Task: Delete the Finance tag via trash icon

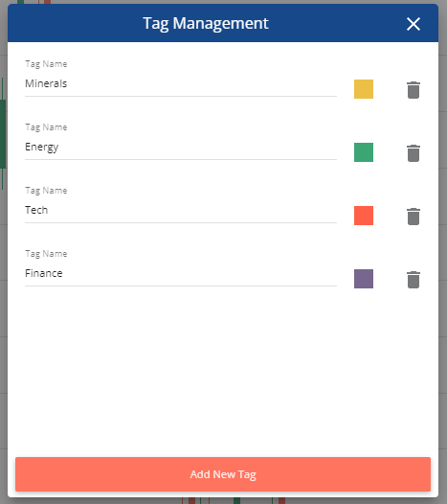Action: (413, 280)
